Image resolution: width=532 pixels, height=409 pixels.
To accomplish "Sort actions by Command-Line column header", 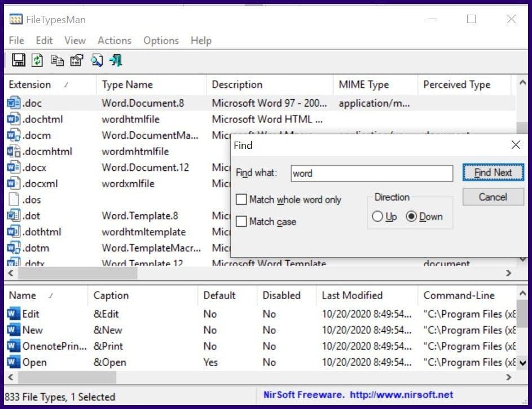I will [467, 296].
